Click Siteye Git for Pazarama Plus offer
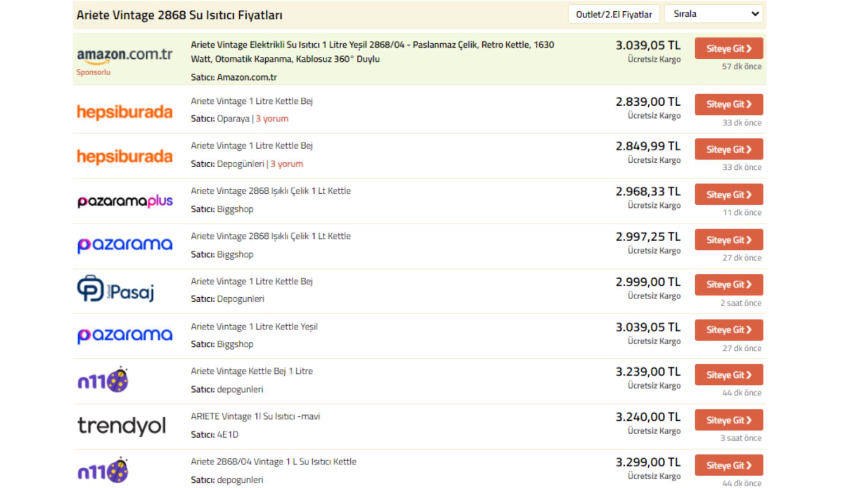The image size is (868, 488). click(729, 194)
